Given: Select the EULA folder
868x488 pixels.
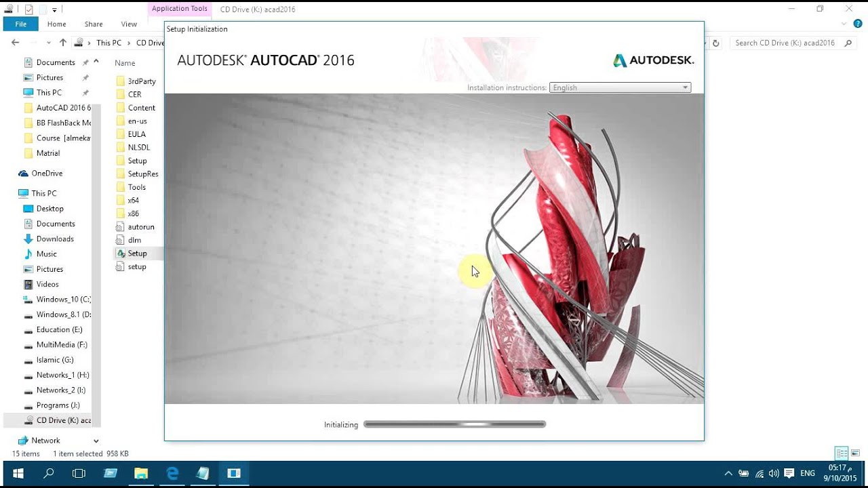Looking at the screenshot, I should coord(131,134).
